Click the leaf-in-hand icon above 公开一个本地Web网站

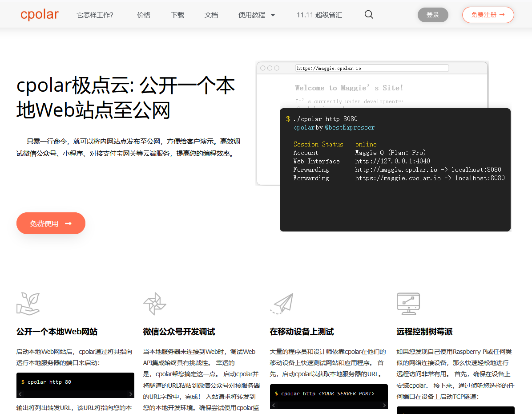click(x=29, y=304)
